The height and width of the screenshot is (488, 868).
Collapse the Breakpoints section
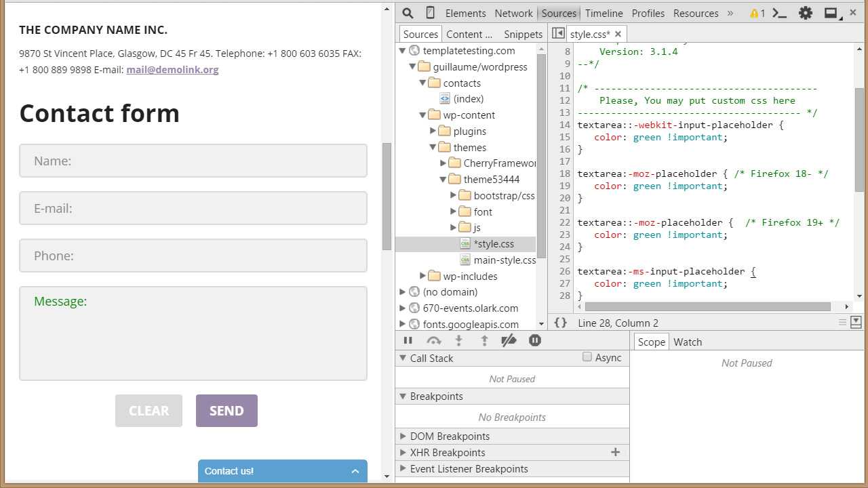[x=403, y=396]
